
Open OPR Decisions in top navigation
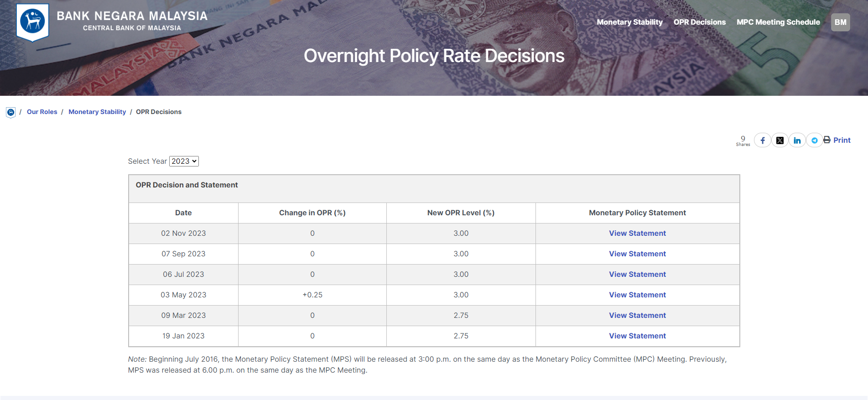[x=699, y=22]
